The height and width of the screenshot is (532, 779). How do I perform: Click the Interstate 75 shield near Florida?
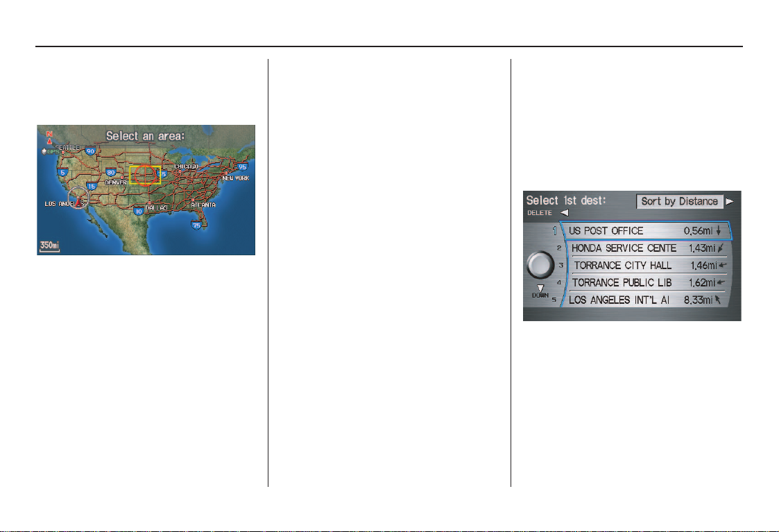tap(197, 225)
